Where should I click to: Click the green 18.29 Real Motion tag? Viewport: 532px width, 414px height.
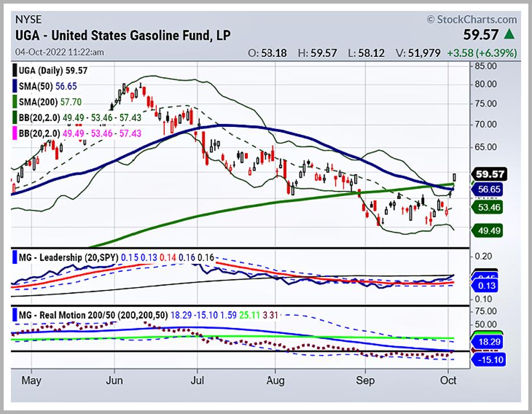[488, 341]
